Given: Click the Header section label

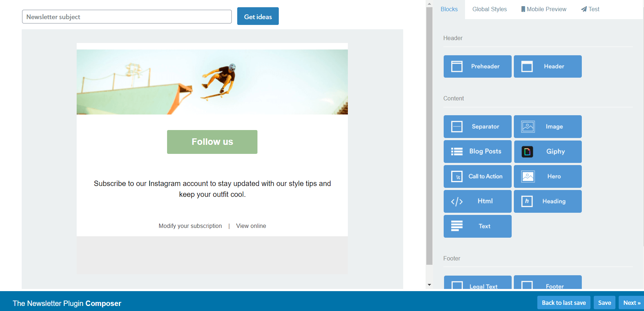Looking at the screenshot, I should (453, 38).
